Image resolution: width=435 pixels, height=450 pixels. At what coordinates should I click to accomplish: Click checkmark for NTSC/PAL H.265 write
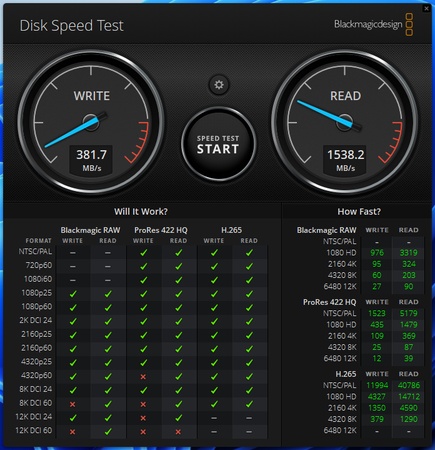pos(214,253)
